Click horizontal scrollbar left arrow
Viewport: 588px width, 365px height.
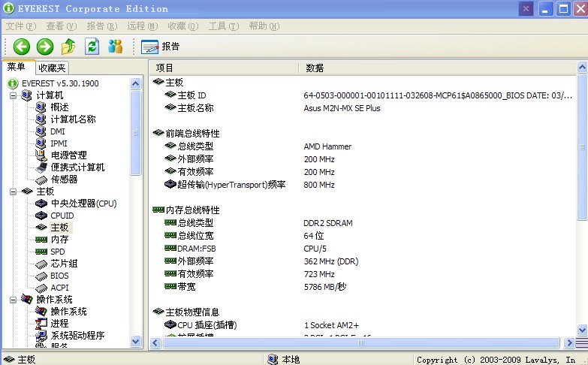(x=155, y=342)
